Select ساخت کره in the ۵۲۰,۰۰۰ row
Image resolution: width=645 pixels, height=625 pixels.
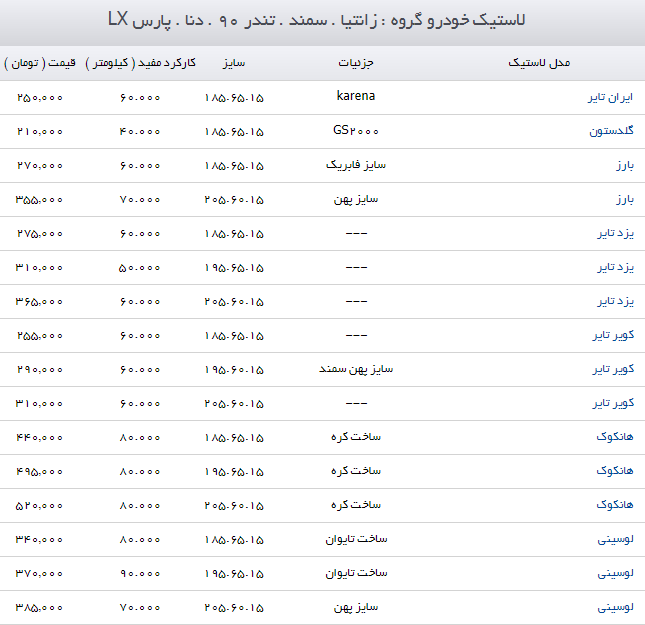(356, 505)
